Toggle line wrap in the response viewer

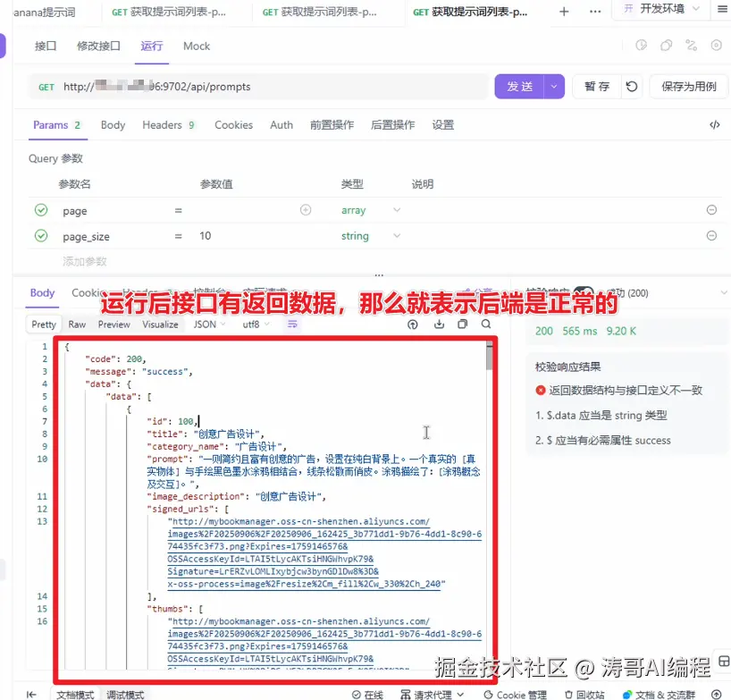pyautogui.click(x=292, y=325)
